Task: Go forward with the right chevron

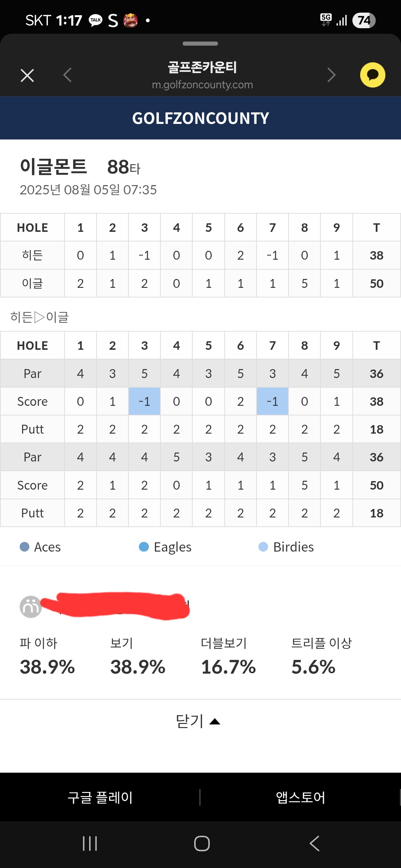Action: tap(331, 75)
